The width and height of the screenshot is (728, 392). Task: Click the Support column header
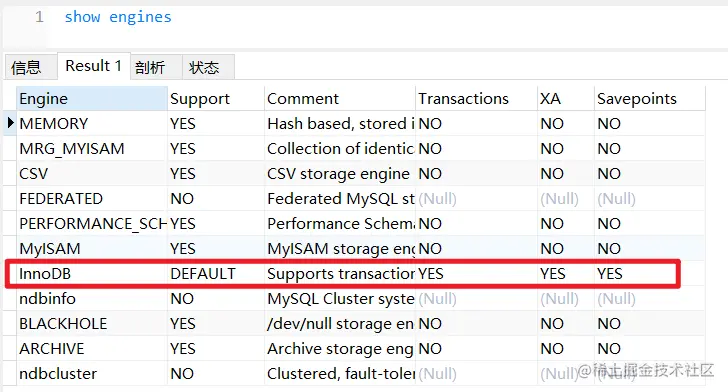pyautogui.click(x=216, y=98)
